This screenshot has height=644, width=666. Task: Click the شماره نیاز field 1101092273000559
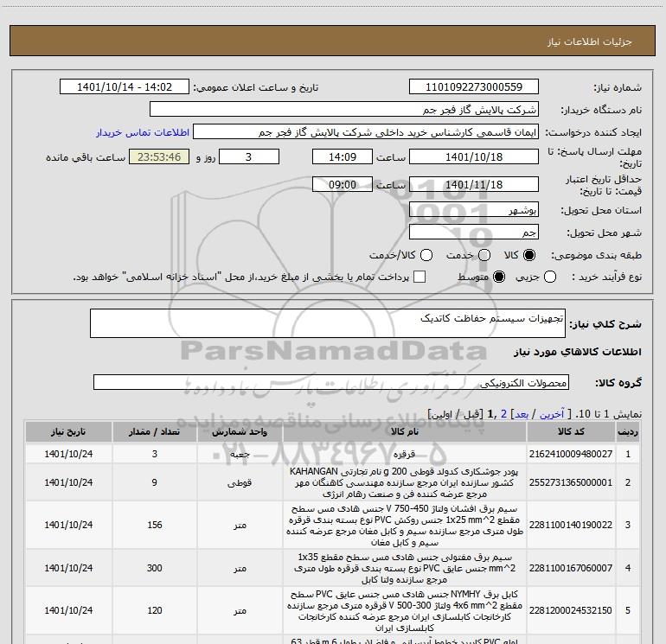point(474,86)
